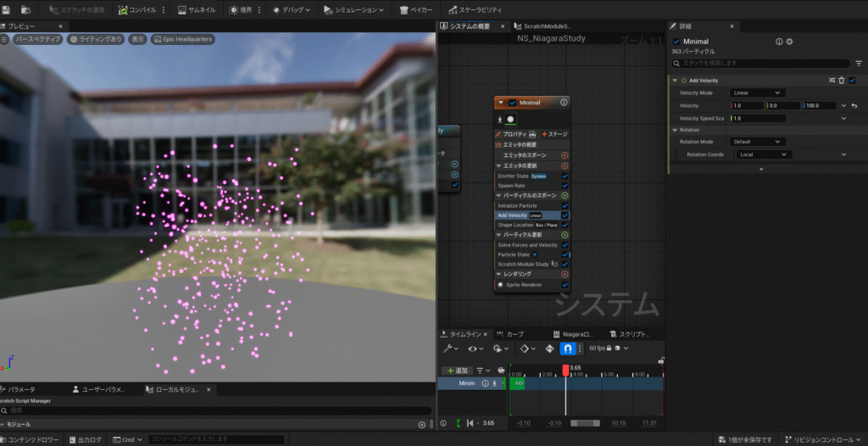Click the details panel filter icon
Viewport: 868px width, 446px height.
coord(859,64)
